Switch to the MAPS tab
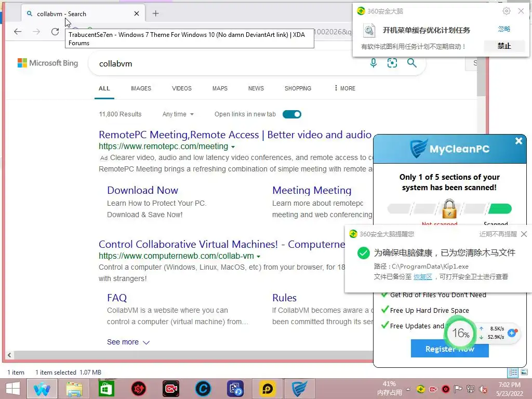Image resolution: width=532 pixels, height=399 pixels. coord(220,88)
